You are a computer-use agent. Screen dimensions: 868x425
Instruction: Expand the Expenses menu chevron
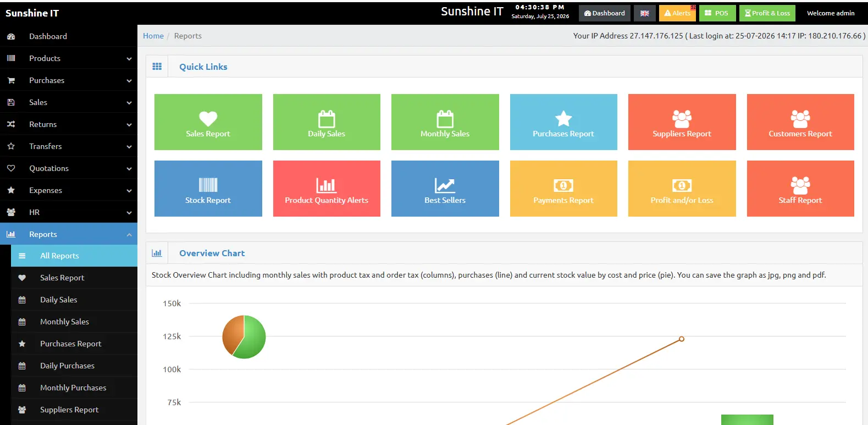[x=129, y=191]
